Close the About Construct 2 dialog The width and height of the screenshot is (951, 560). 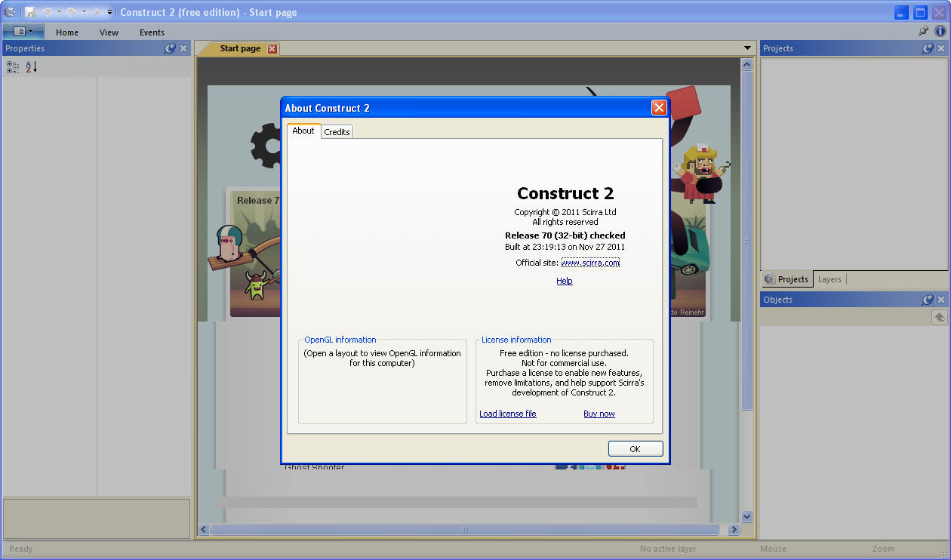[x=659, y=108]
